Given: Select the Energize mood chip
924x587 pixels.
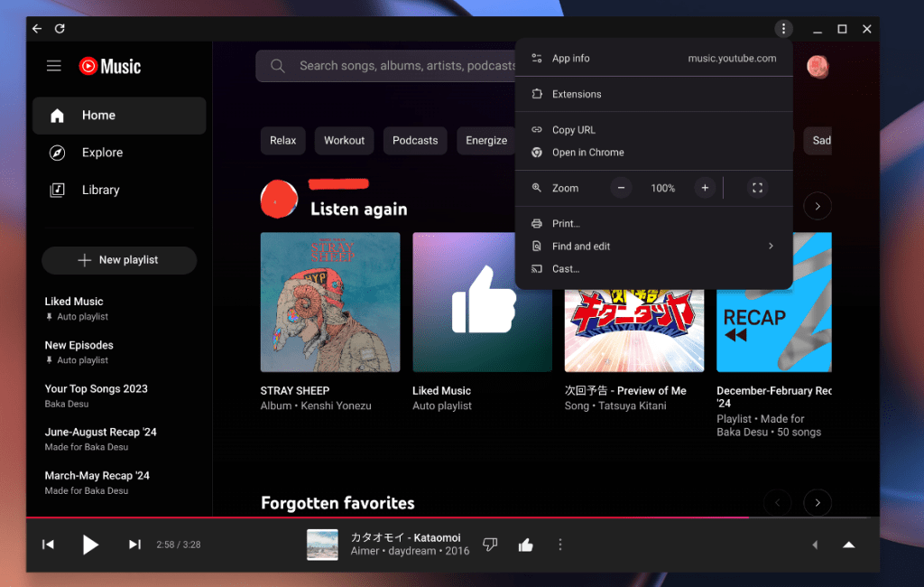Looking at the screenshot, I should pos(486,140).
